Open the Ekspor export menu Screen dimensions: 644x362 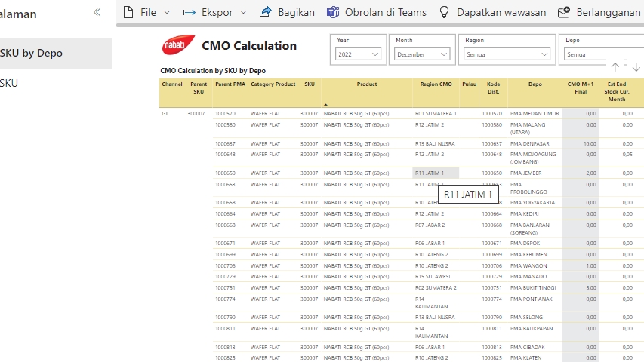click(x=208, y=12)
